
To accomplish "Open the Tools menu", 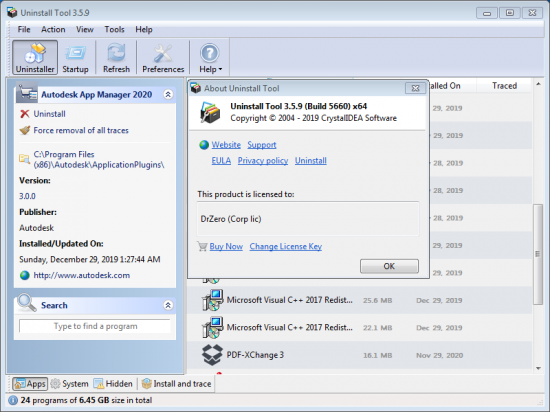I will pos(114,29).
